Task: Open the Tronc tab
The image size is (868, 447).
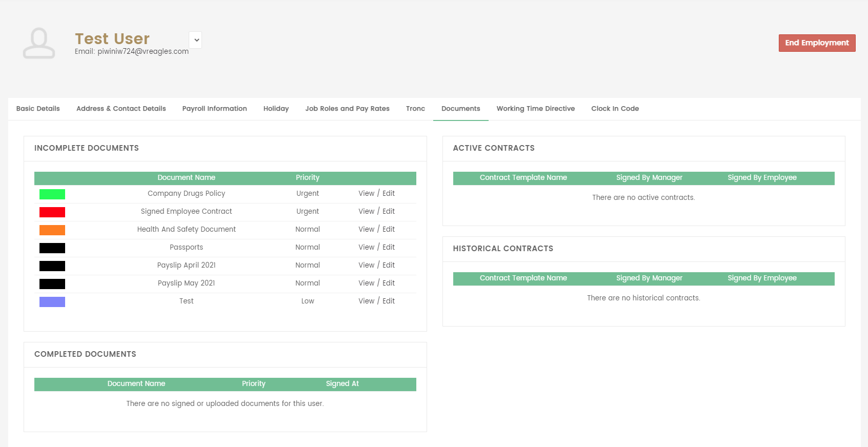Action: (415, 109)
